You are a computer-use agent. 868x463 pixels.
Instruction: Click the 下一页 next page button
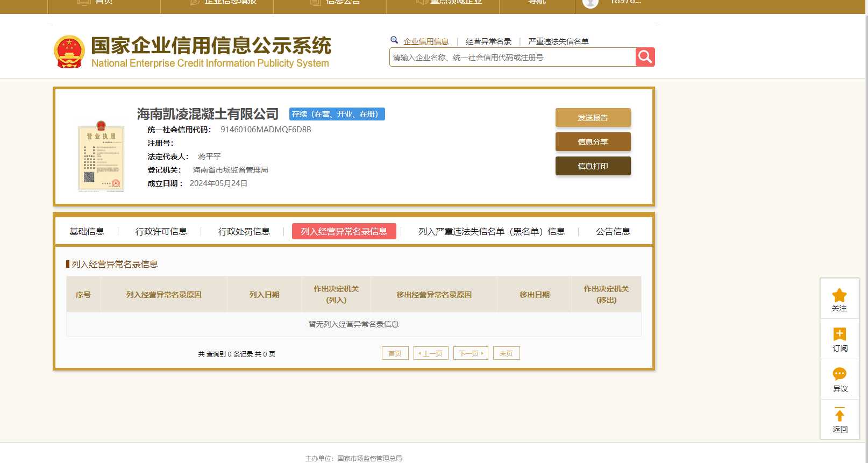click(471, 353)
